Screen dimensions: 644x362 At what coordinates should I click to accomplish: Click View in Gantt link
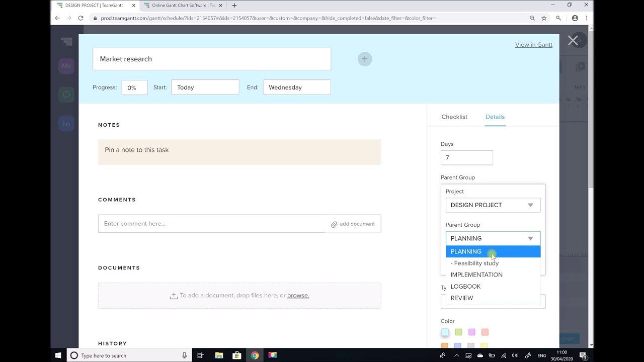pos(534,45)
